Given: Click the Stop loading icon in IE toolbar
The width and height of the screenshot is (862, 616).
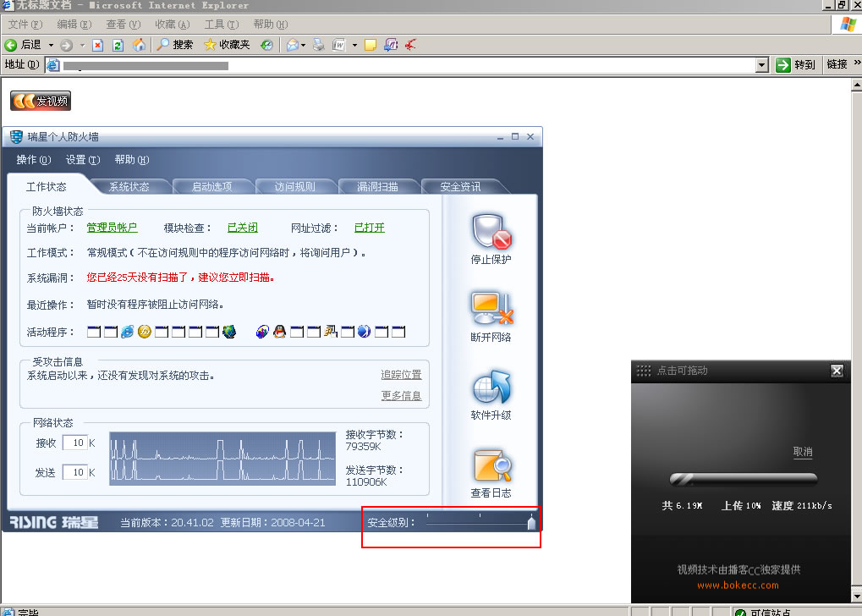Looking at the screenshot, I should [98, 45].
